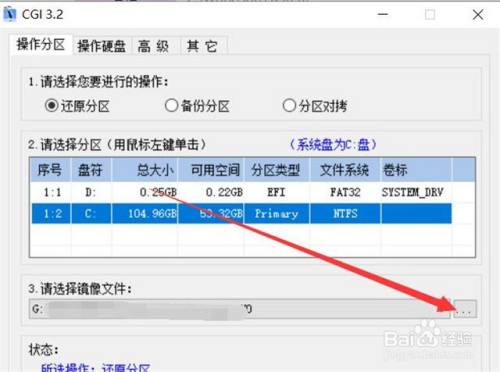Minimize the CGI 3.2 window

coord(383,14)
